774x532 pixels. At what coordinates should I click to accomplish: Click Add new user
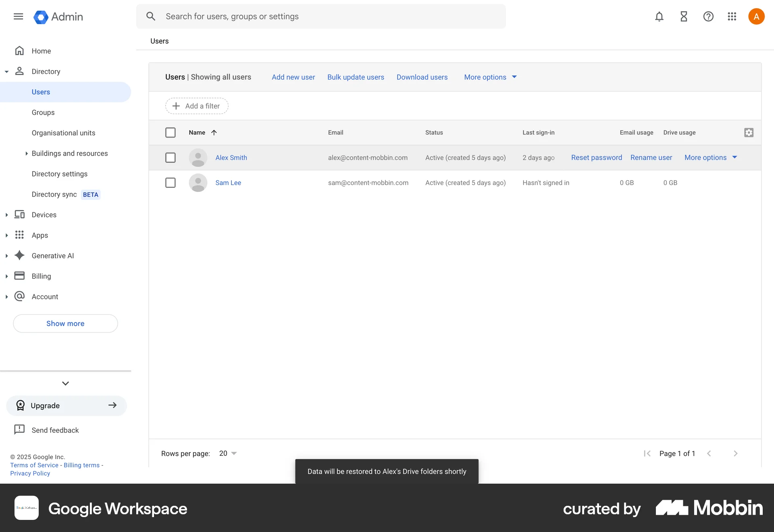coord(293,77)
